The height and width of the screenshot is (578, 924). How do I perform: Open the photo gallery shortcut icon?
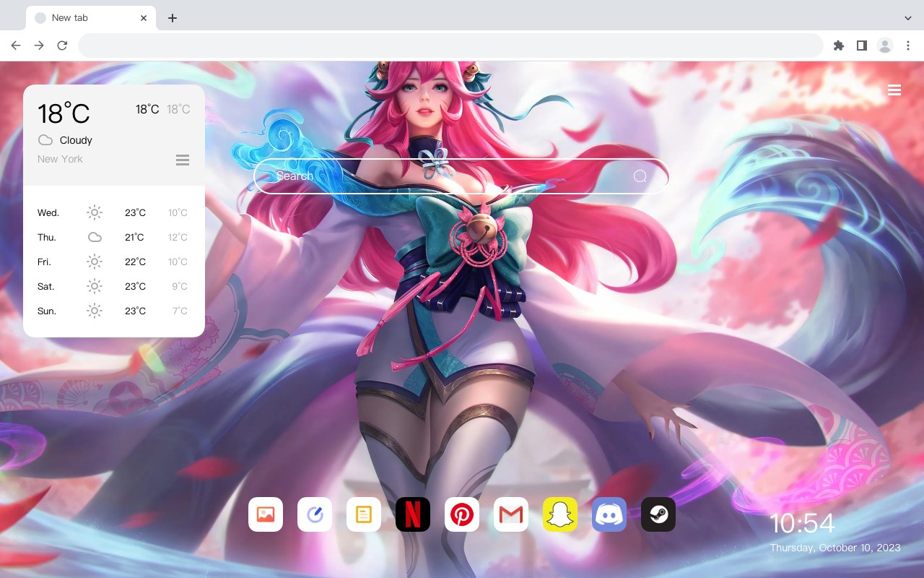(266, 514)
